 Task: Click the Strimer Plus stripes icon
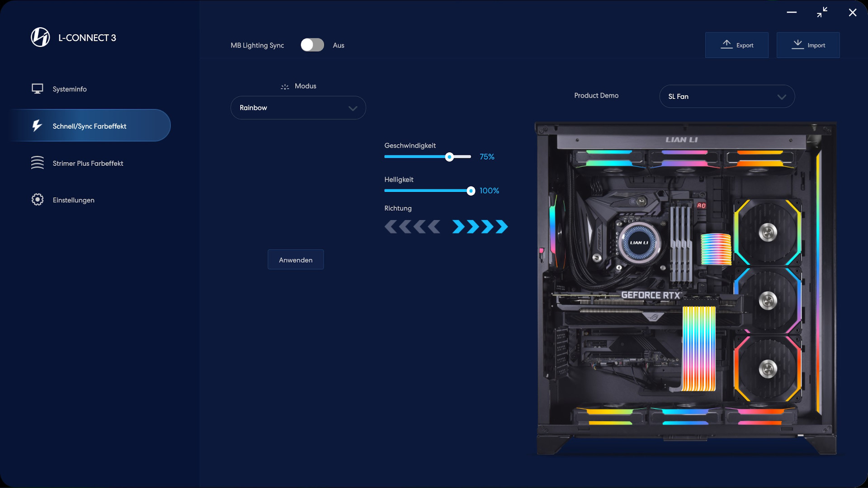[x=38, y=163]
